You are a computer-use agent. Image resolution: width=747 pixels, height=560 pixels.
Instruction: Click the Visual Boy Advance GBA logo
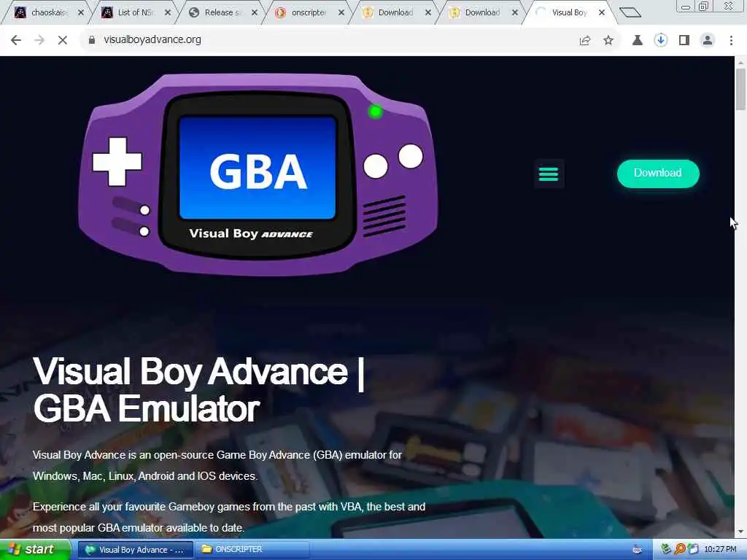[258, 174]
